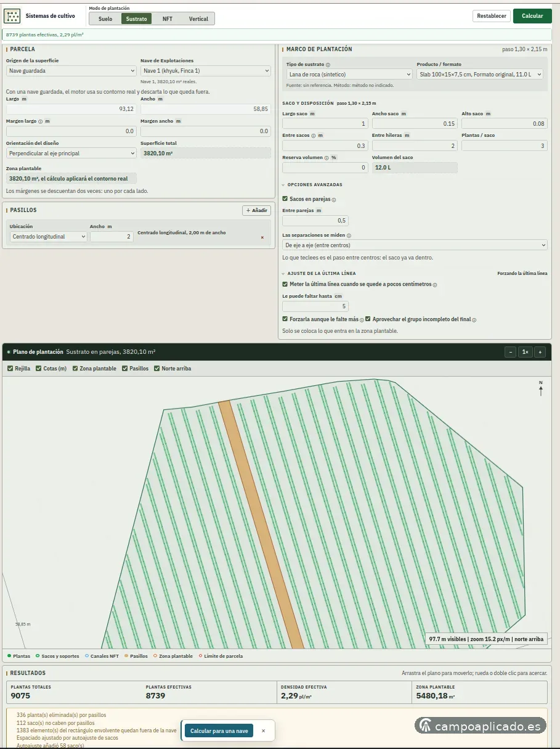Uncheck the Sacos en parejas checkbox
Screen dimensions: 560x749
285,199
